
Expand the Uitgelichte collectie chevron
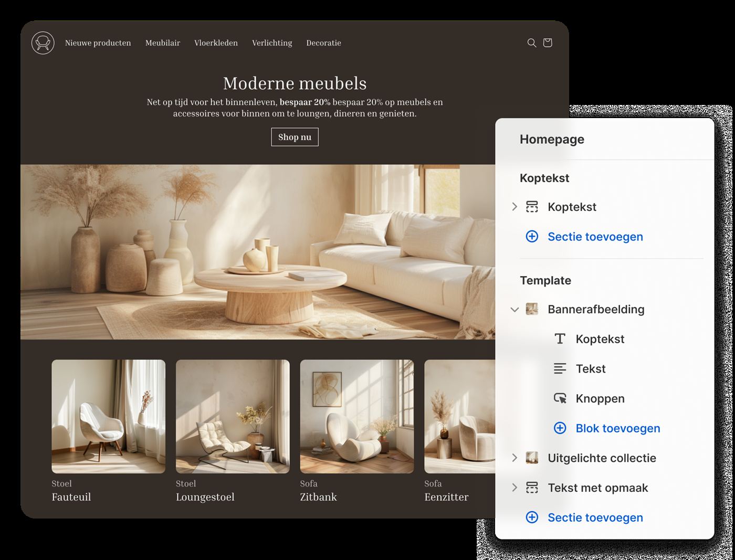coord(514,458)
